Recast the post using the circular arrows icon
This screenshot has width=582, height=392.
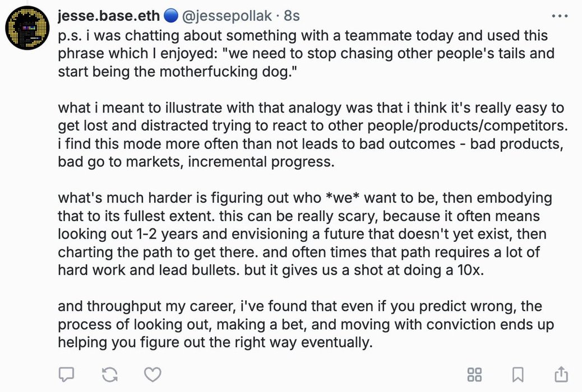[110, 374]
